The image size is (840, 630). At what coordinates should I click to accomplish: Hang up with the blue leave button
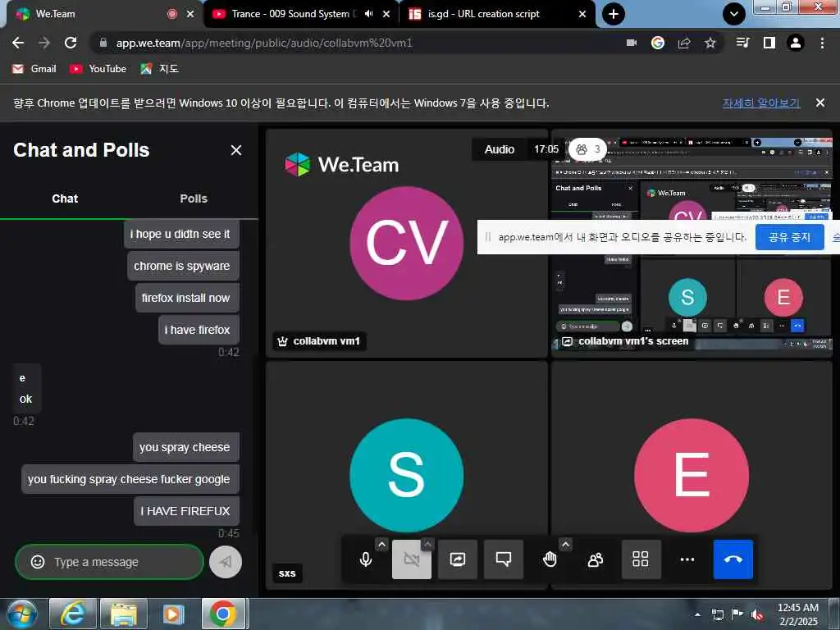click(x=733, y=559)
